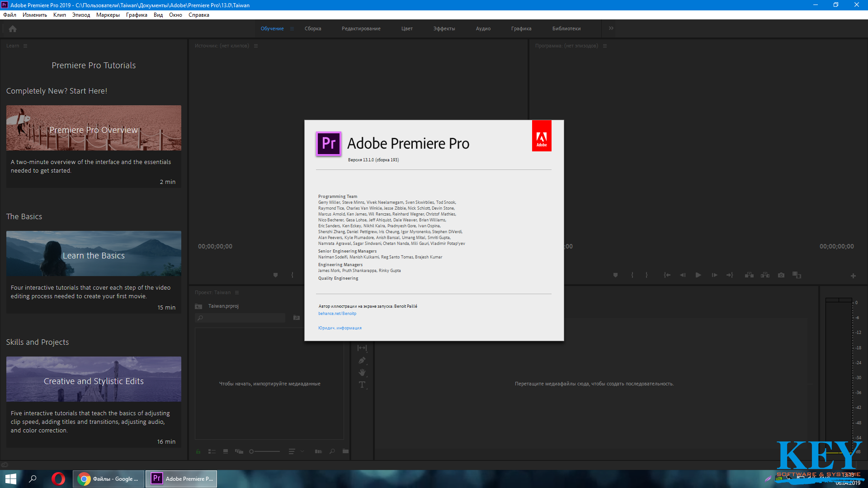
Task: Click the Taiwan.prproj project file
Action: tap(224, 305)
